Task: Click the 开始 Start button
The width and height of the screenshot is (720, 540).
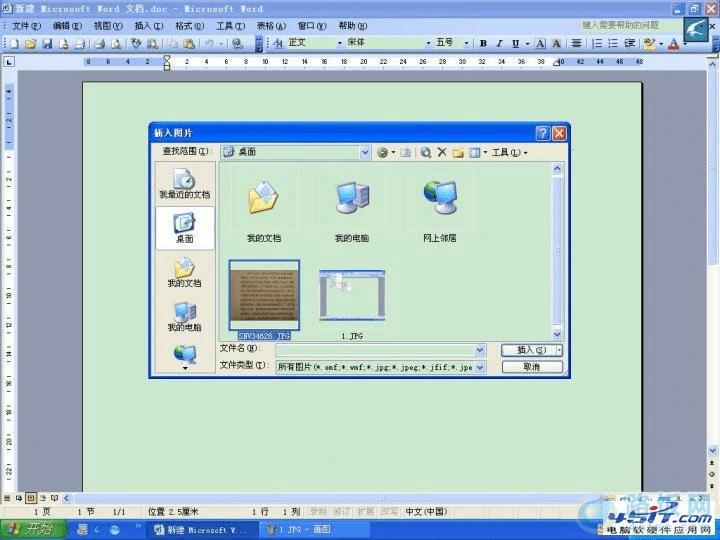Action: click(34, 529)
